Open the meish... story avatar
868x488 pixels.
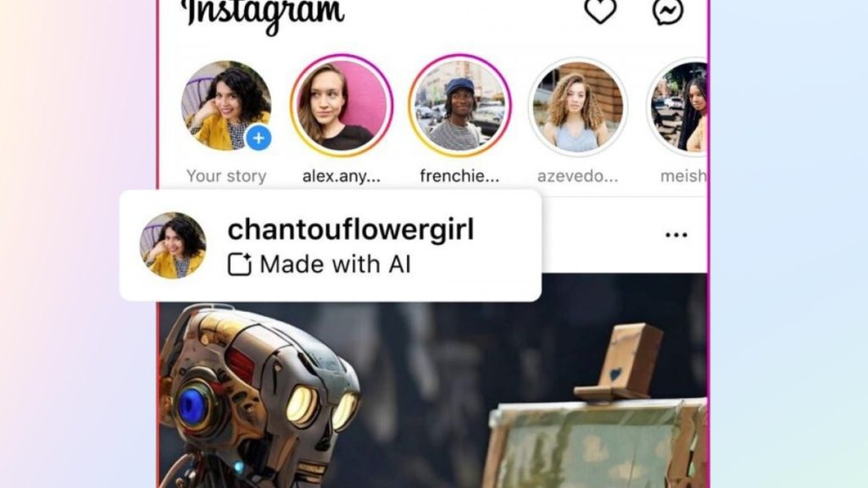click(x=678, y=106)
